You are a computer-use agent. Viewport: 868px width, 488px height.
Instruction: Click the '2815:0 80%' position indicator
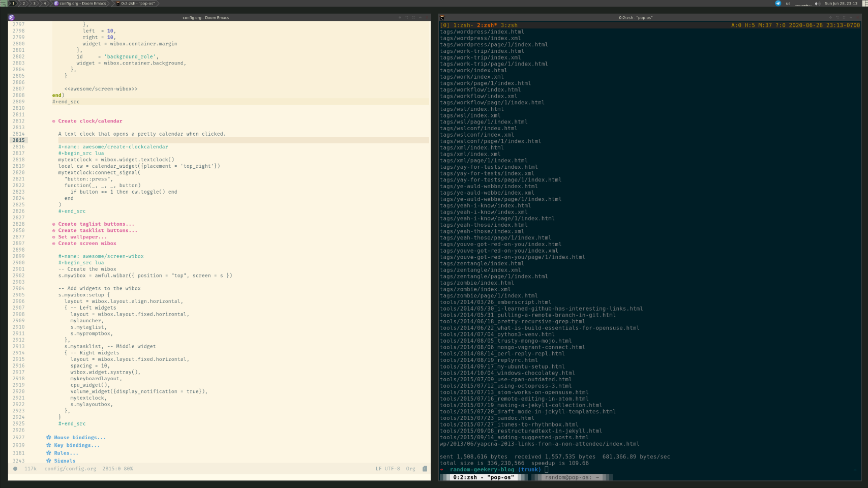[117, 469]
